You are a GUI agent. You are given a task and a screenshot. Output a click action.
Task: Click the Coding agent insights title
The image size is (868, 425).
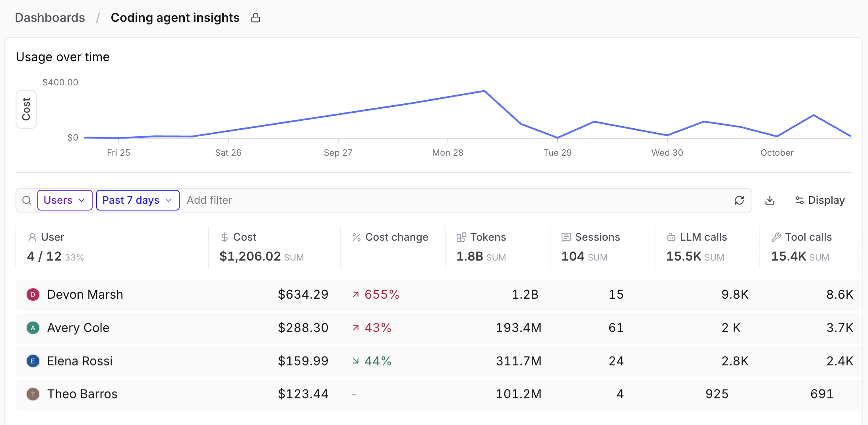(175, 17)
